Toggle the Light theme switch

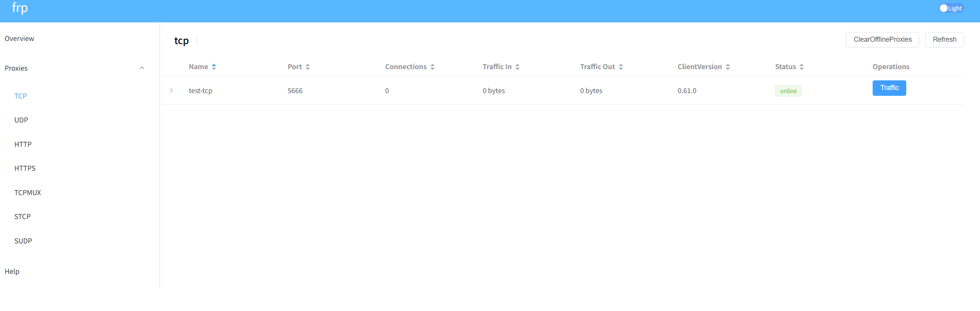coord(951,8)
